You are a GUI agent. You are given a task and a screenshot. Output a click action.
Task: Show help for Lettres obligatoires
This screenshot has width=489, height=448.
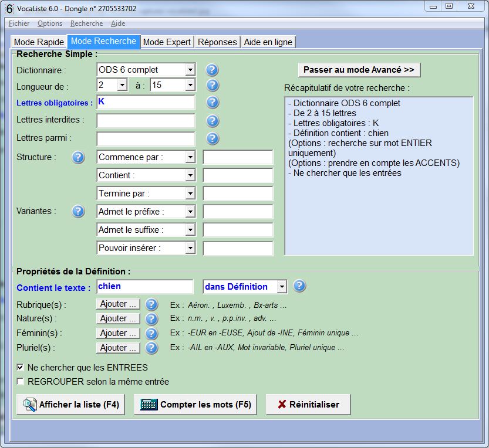pos(213,102)
